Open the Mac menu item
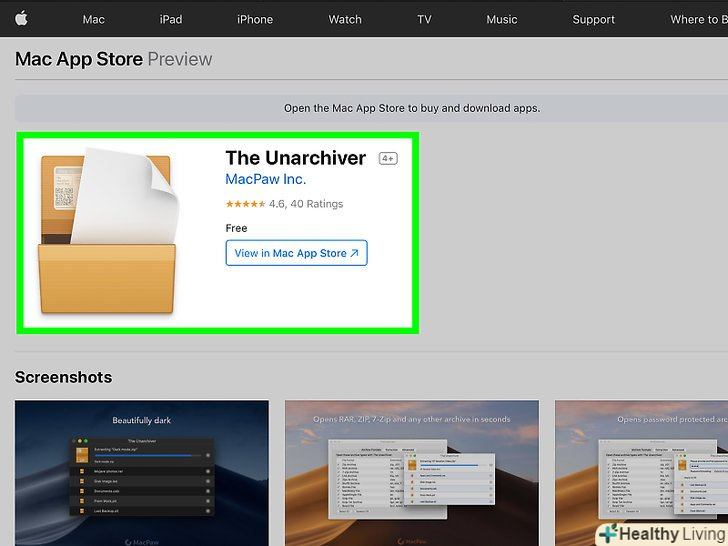This screenshot has height=546, width=728. click(93, 20)
